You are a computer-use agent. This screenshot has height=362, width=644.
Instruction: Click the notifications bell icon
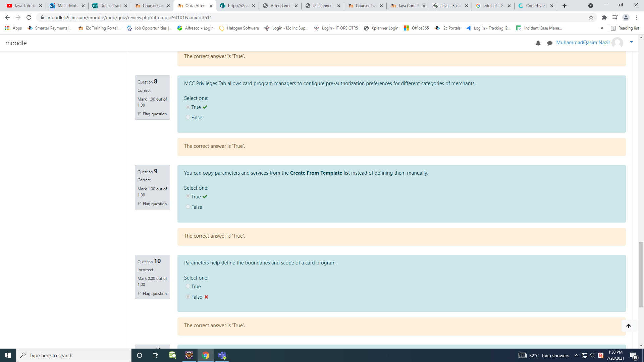[x=538, y=43]
